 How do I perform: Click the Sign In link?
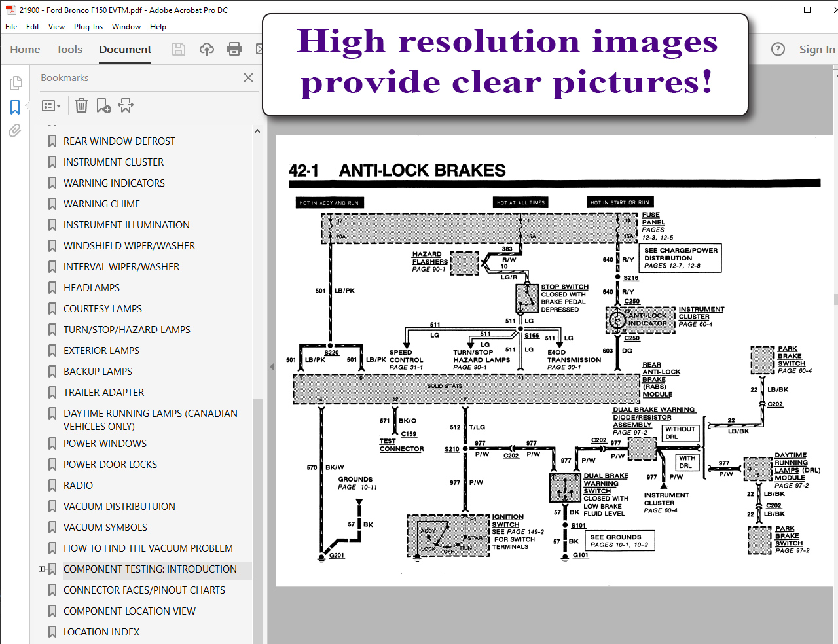(816, 49)
